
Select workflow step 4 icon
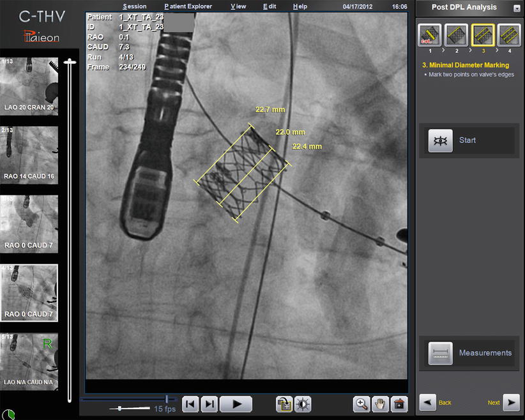click(x=508, y=35)
